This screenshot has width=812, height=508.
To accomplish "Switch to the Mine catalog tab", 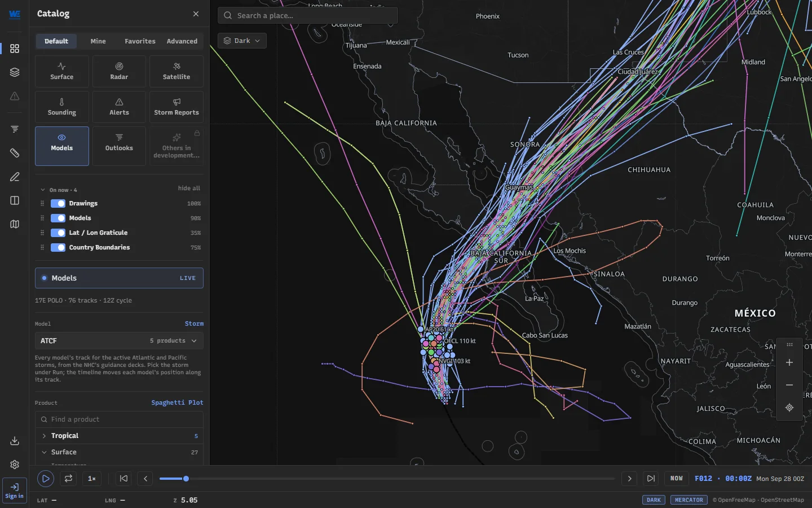I will (x=98, y=41).
